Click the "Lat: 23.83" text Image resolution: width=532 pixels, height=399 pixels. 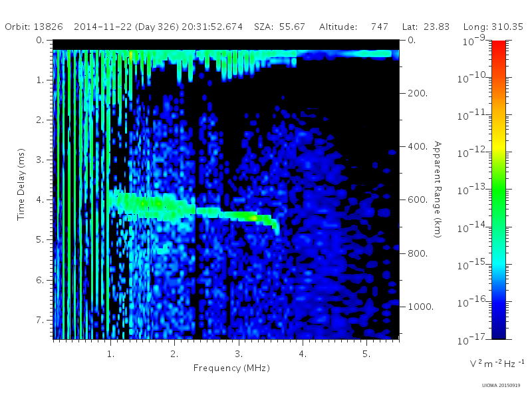coord(426,27)
